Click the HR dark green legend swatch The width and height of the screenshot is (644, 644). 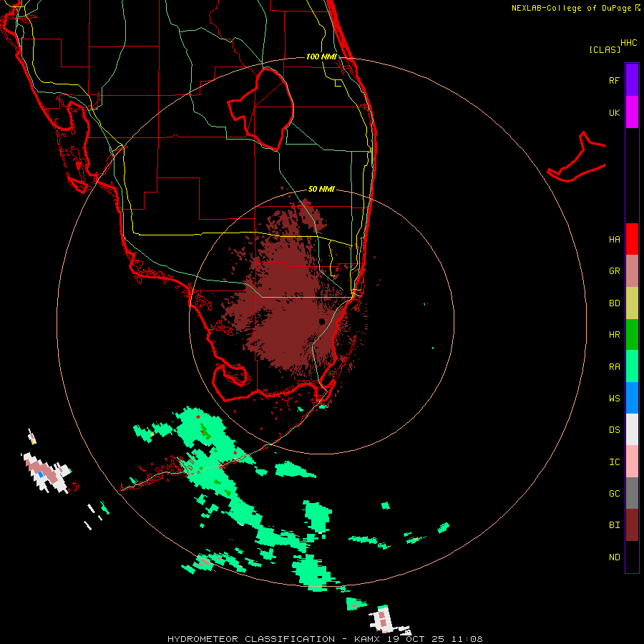tap(632, 335)
